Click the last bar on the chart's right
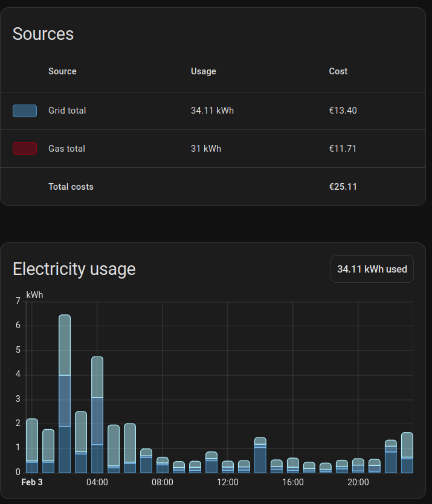The image size is (432, 504). [407, 452]
